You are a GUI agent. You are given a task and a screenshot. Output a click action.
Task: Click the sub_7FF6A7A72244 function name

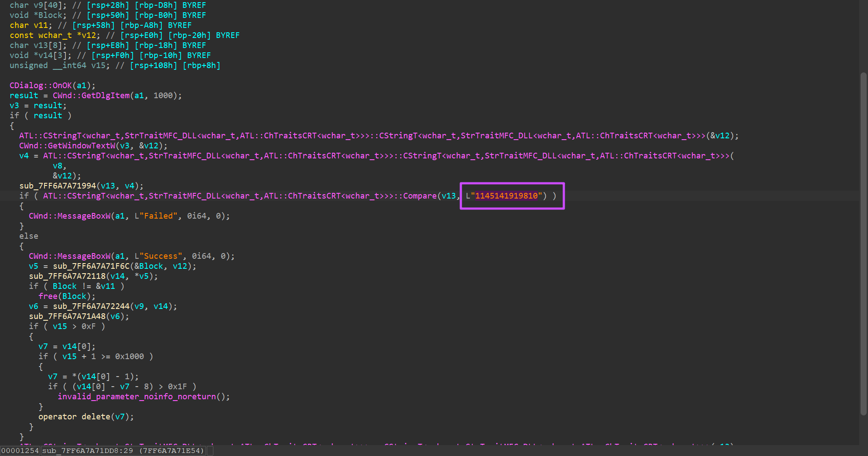(x=91, y=306)
